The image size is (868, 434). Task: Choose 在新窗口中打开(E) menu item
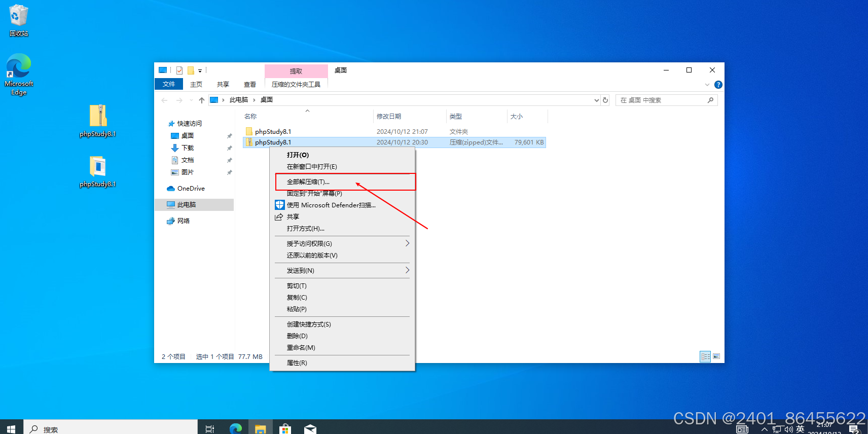click(342, 167)
